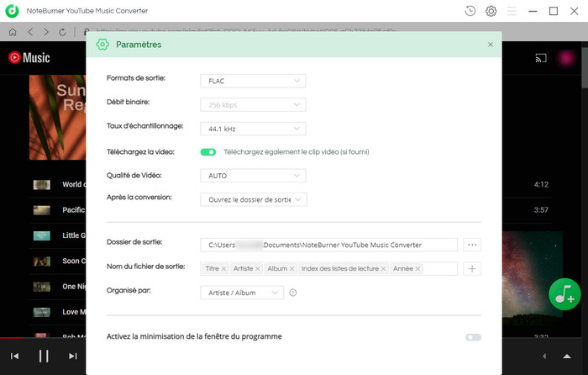Toggle Téléchargez la video switch
The width and height of the screenshot is (588, 375).
coord(208,152)
